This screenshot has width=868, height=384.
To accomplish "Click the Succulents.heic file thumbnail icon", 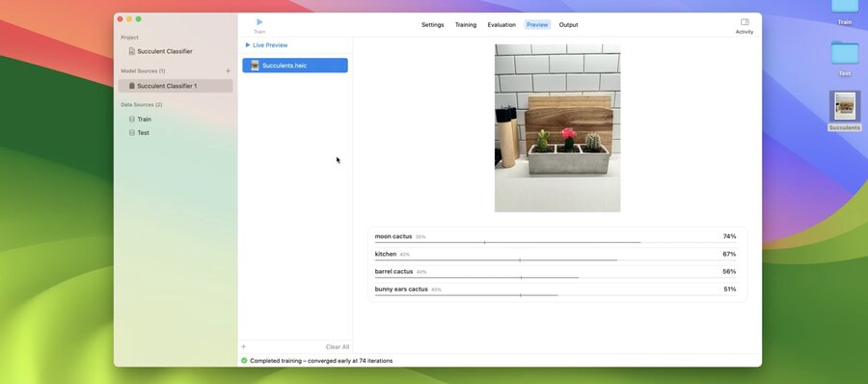I will (255, 66).
